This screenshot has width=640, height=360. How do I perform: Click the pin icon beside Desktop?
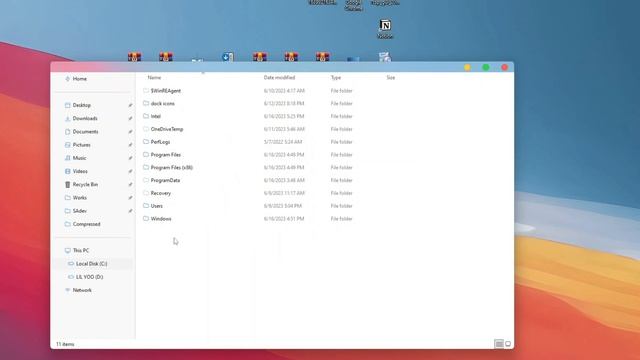(130, 105)
